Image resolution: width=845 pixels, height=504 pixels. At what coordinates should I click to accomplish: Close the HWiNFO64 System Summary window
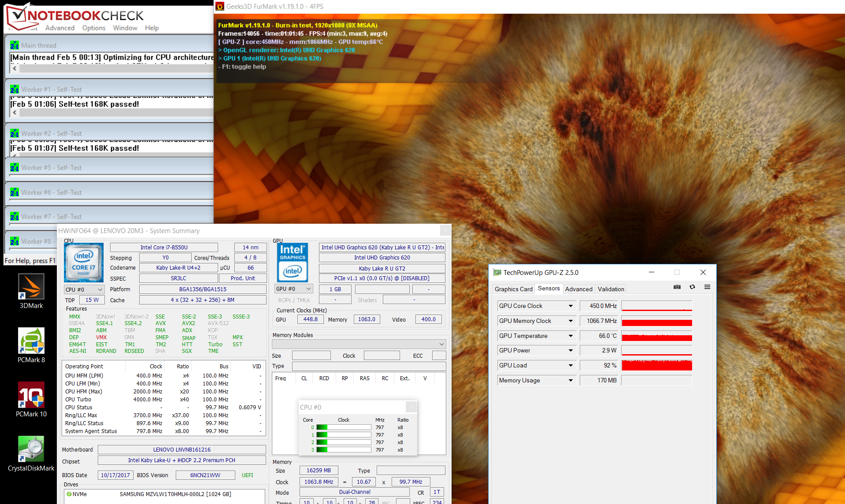click(x=445, y=230)
